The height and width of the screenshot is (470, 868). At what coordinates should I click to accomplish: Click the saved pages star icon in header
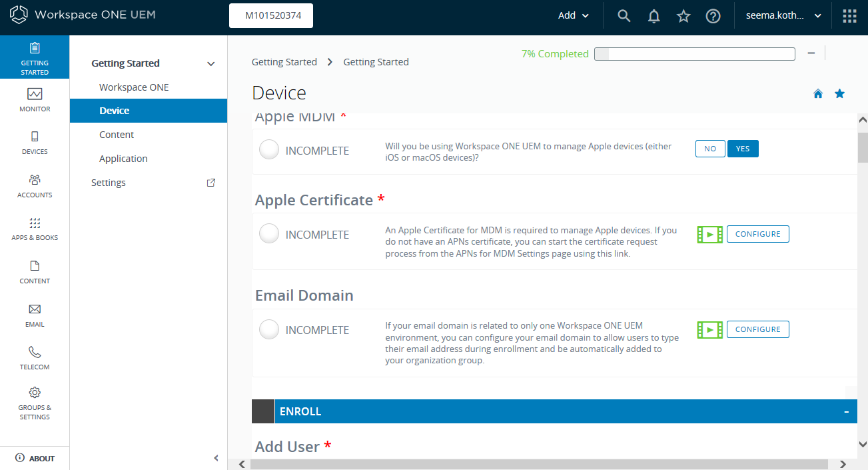(683, 16)
